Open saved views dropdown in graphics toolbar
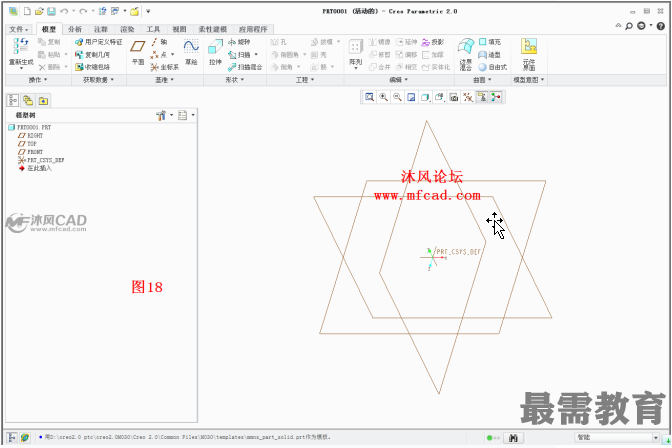 [439, 97]
